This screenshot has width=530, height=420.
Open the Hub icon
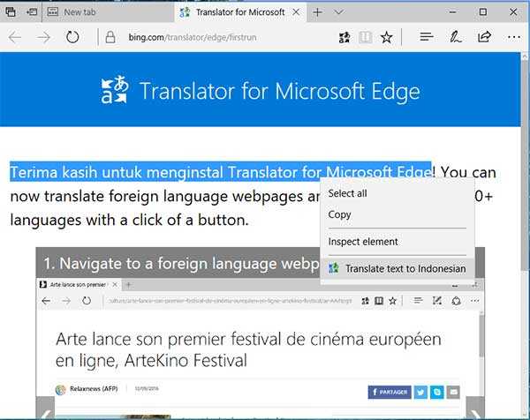(427, 37)
